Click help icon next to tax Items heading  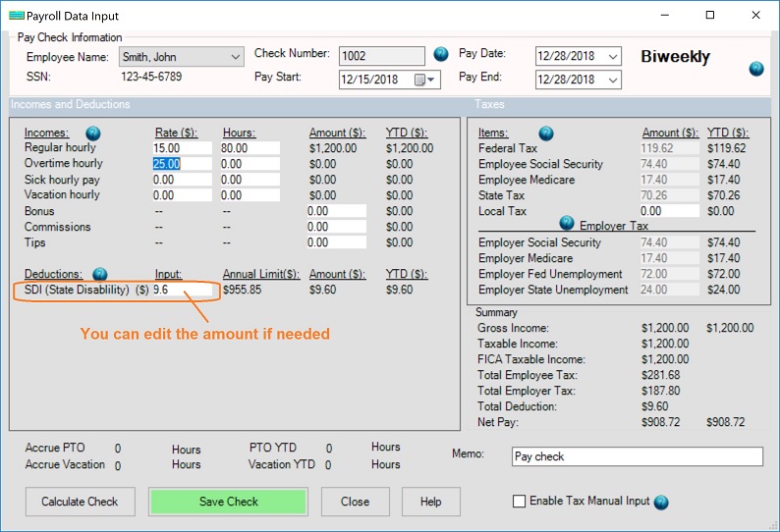(546, 133)
